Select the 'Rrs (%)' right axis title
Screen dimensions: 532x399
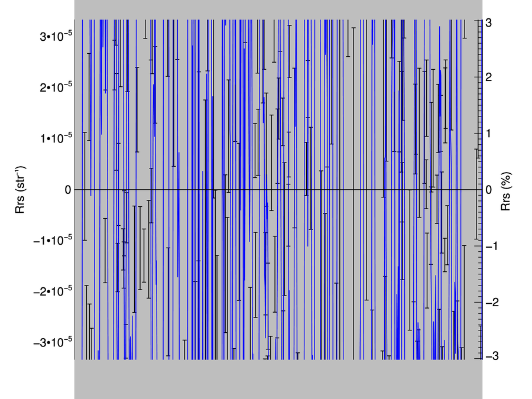(x=506, y=192)
